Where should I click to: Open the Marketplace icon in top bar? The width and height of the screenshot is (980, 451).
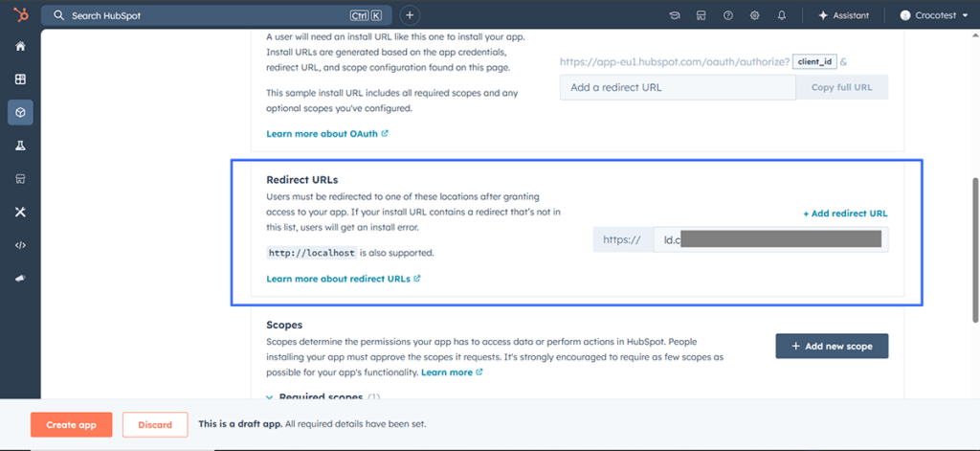(x=702, y=15)
